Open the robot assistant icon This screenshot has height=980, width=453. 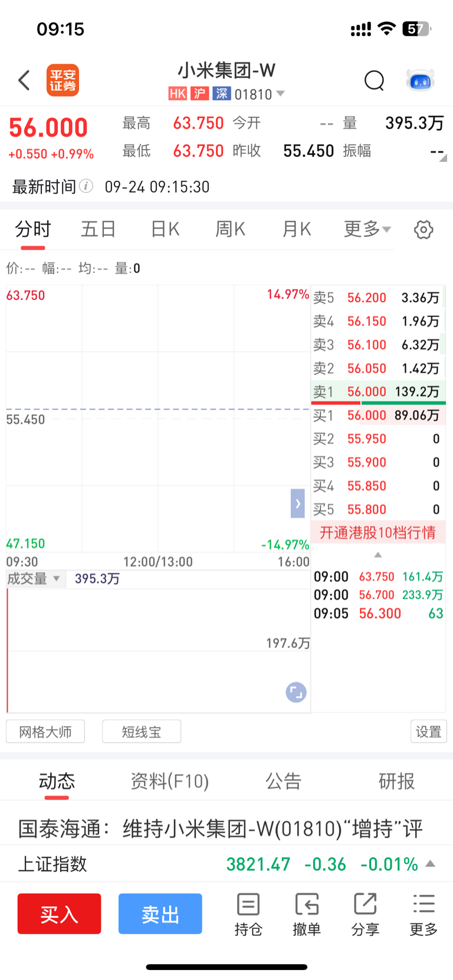pyautogui.click(x=421, y=80)
